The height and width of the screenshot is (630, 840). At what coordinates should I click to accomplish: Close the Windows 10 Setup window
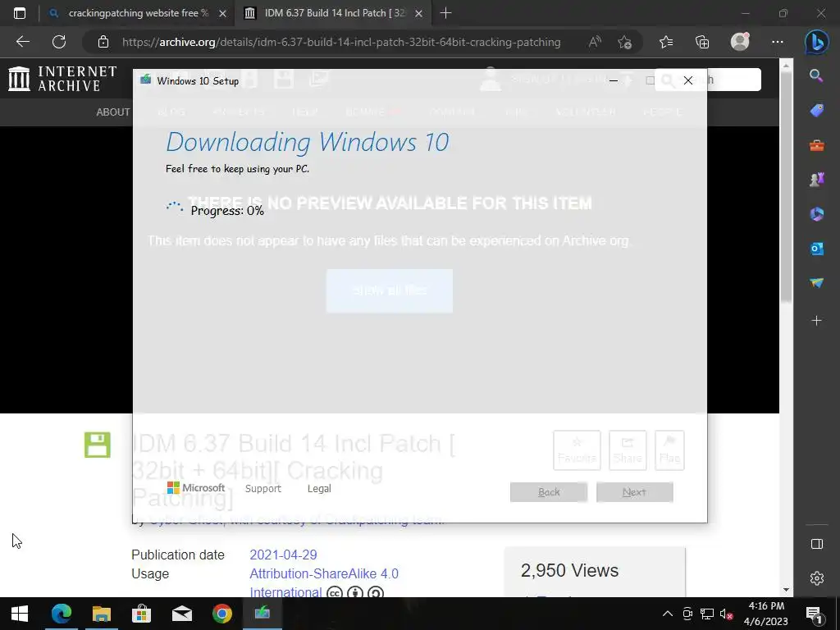[x=688, y=80]
